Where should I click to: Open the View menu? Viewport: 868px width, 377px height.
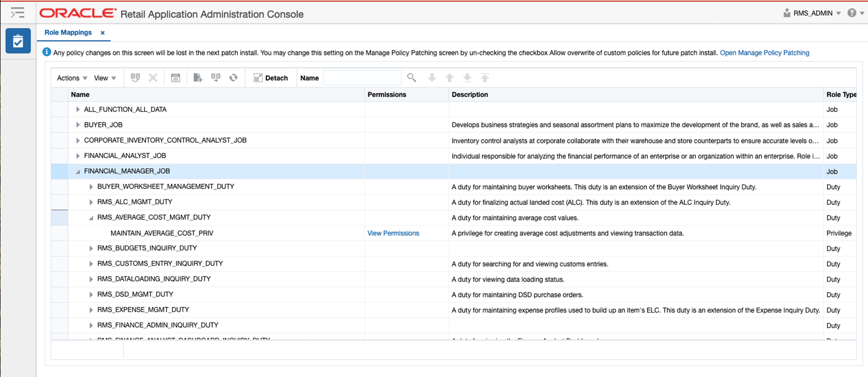click(105, 78)
